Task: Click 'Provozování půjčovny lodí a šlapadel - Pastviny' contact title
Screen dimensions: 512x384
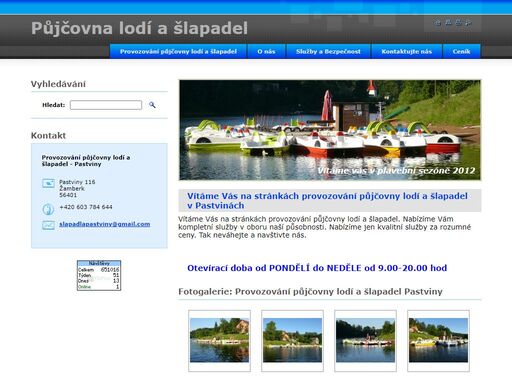Action: click(x=86, y=161)
